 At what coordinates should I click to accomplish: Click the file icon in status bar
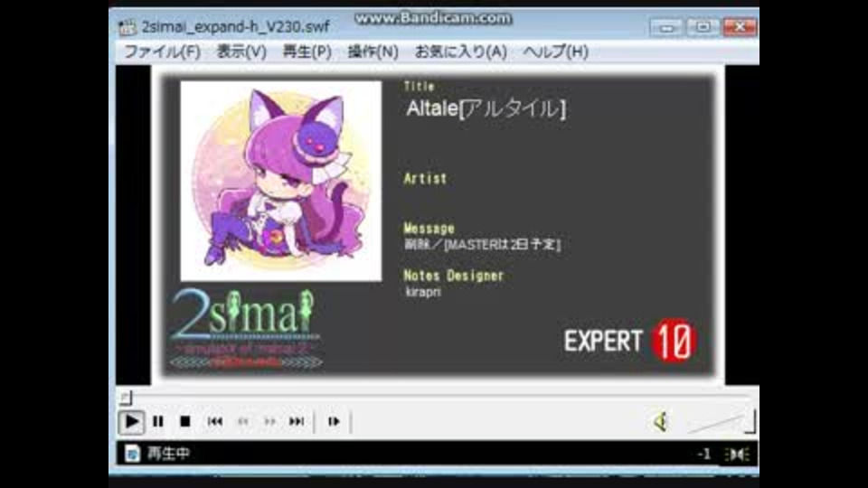132,454
